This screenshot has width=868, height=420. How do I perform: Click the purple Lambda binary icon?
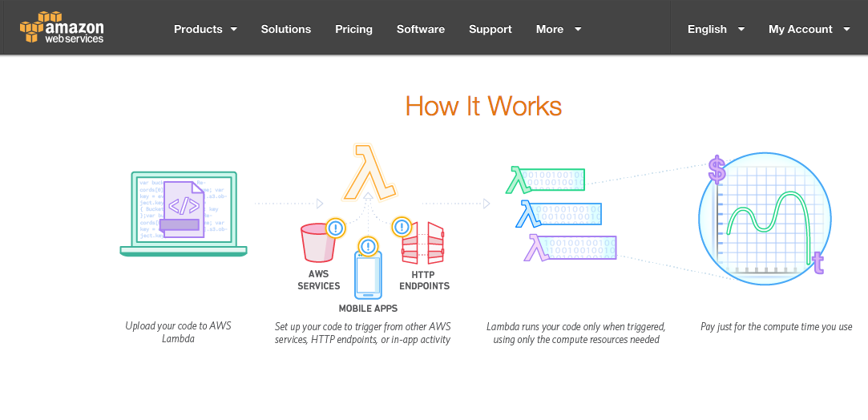570,248
